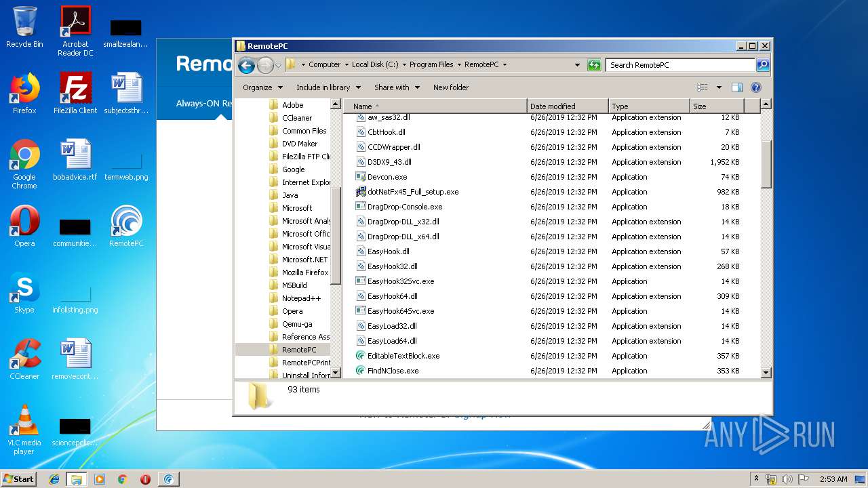Click the refresh button beside the address bar
868x488 pixels.
tap(594, 65)
